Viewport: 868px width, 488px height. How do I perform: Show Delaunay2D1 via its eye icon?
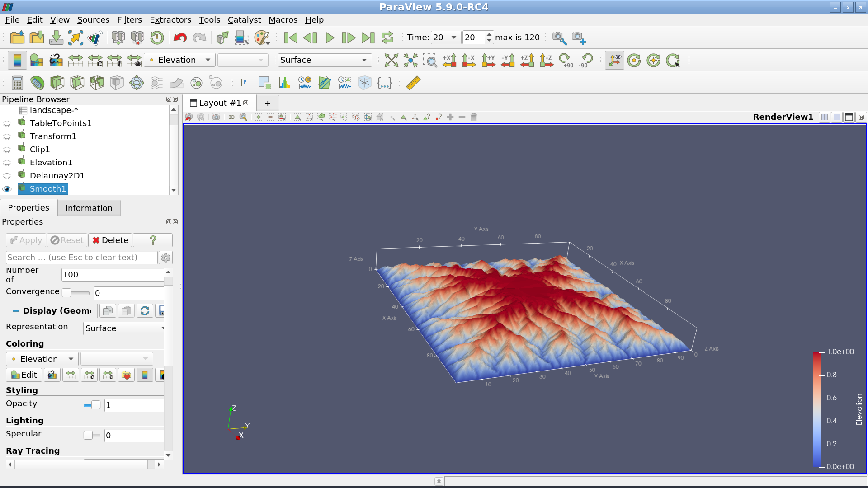click(x=7, y=176)
